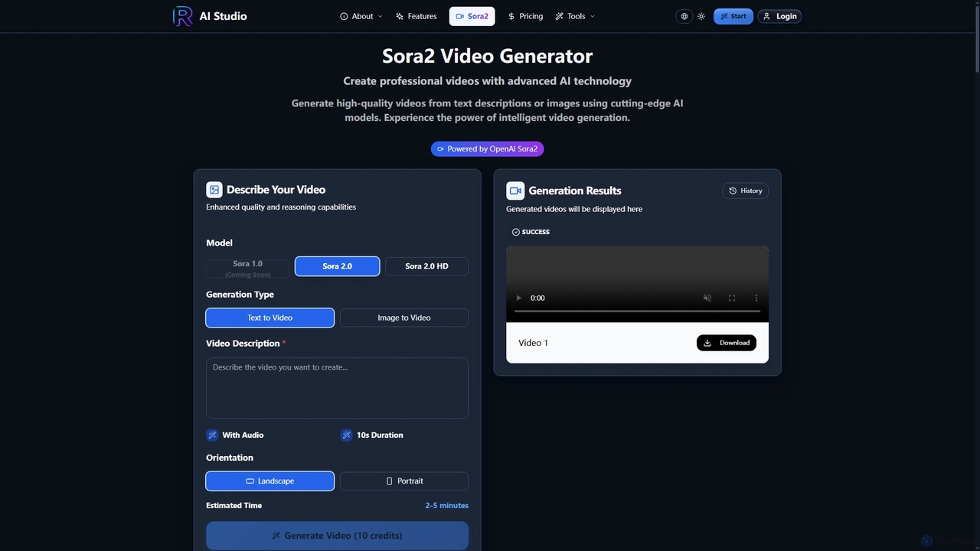
Task: Click the Powered by OpenAI Sora2 badge
Action: pyautogui.click(x=487, y=148)
